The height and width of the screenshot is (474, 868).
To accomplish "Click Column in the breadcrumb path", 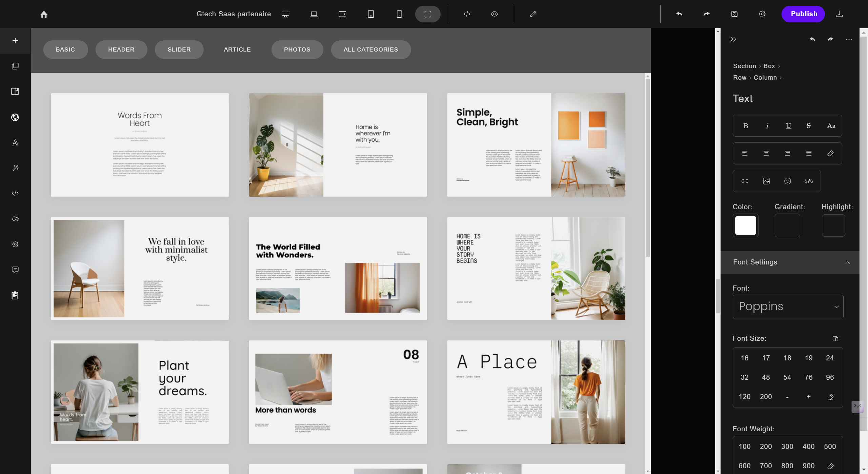I will 765,78.
